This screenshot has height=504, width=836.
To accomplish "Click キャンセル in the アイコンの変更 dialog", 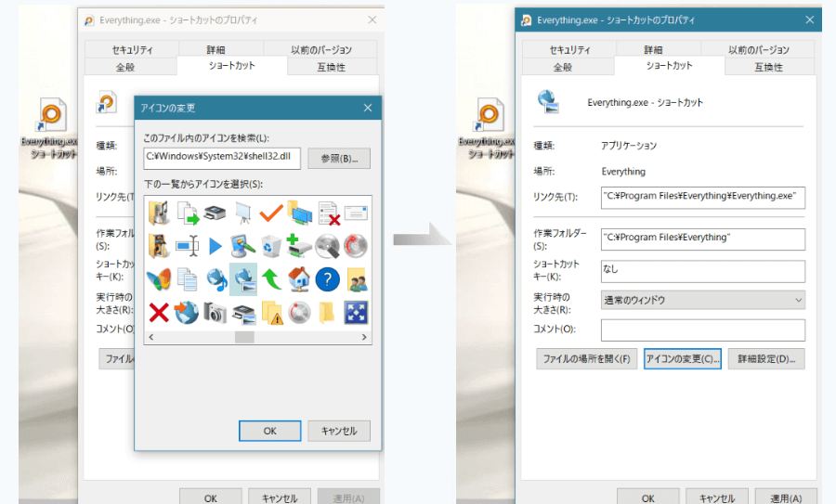I will coord(339,431).
